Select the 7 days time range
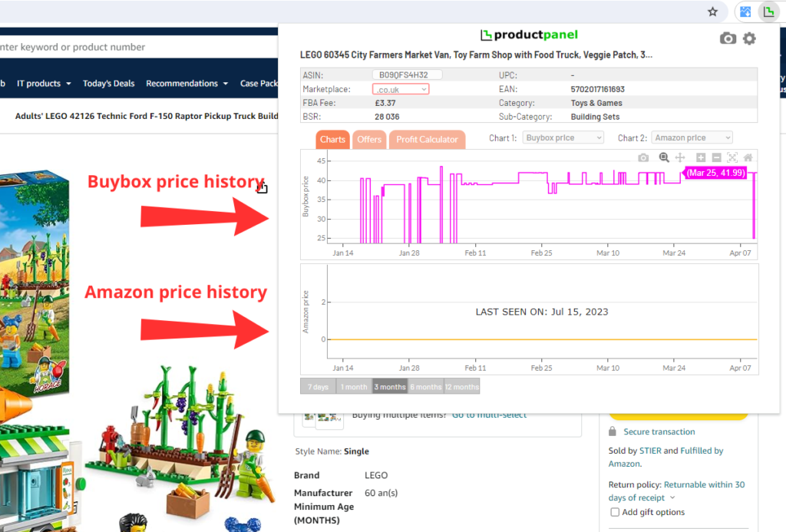The width and height of the screenshot is (786, 532). (x=318, y=387)
